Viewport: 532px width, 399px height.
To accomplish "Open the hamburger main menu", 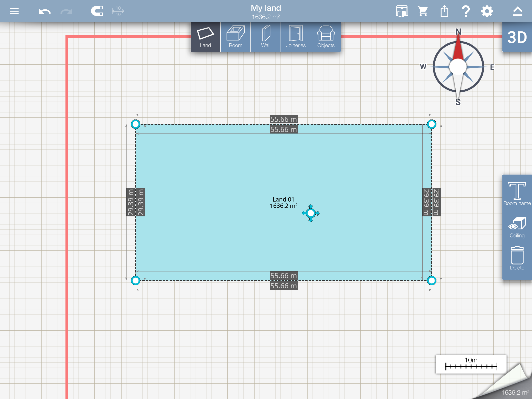I will click(x=14, y=11).
